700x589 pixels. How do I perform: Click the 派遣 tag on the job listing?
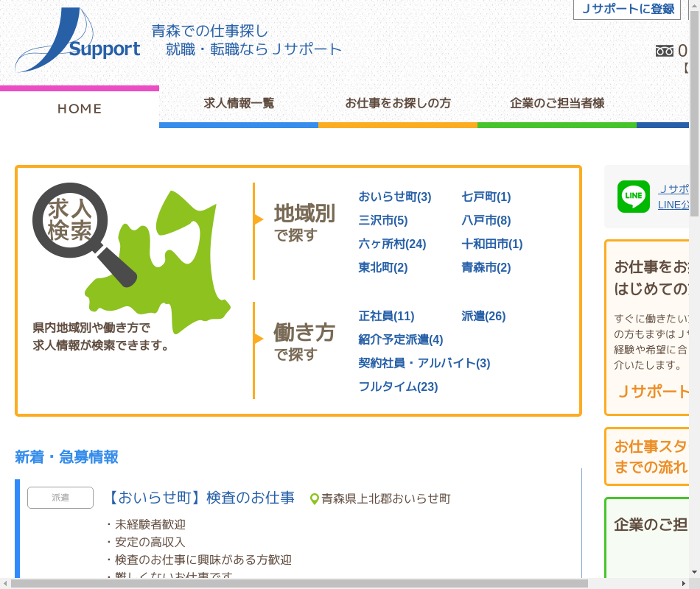tap(60, 498)
